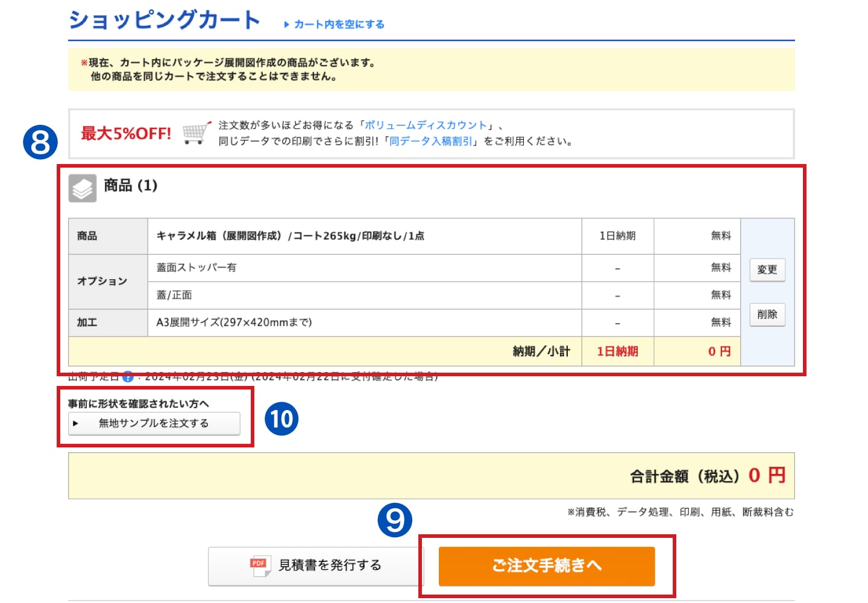868x603 pixels.
Task: Expand the arrow on 無地サンプルを注文する
Action: [75, 423]
